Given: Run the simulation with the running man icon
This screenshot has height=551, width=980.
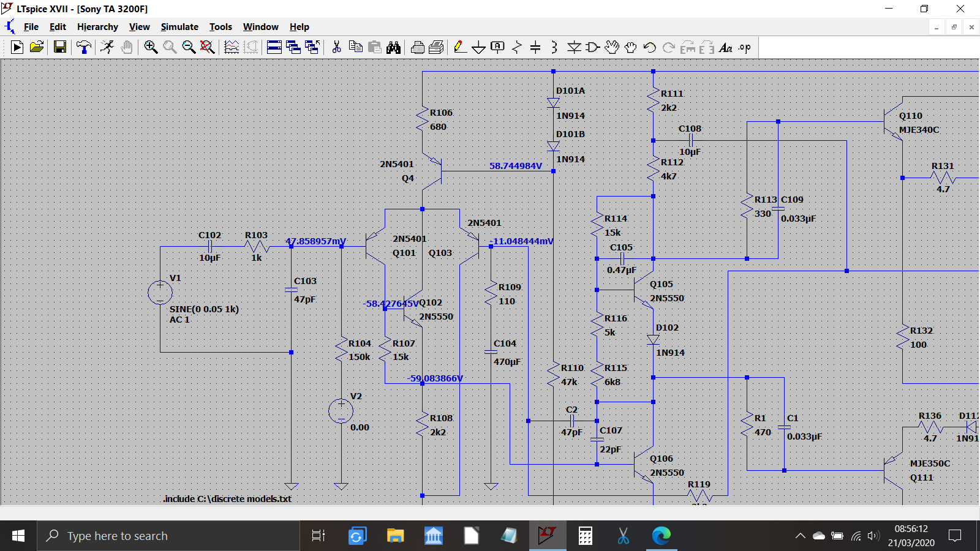Looking at the screenshot, I should pyautogui.click(x=107, y=47).
